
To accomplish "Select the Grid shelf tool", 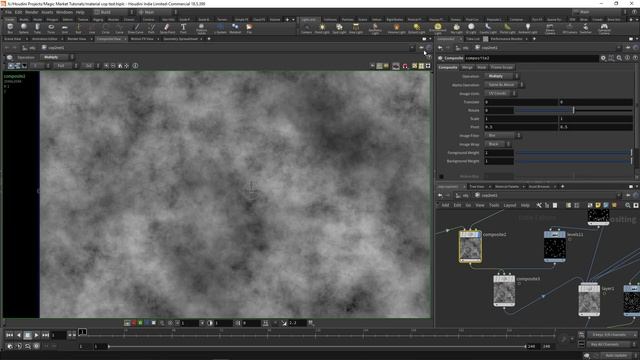I will (x=64, y=28).
